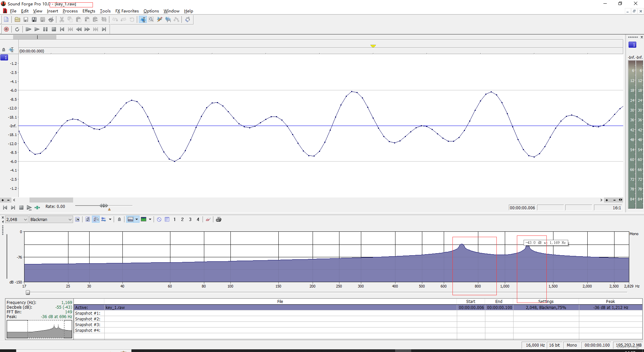
Task: Toggle the spectrum lock icon
Action: pyautogui.click(x=119, y=219)
